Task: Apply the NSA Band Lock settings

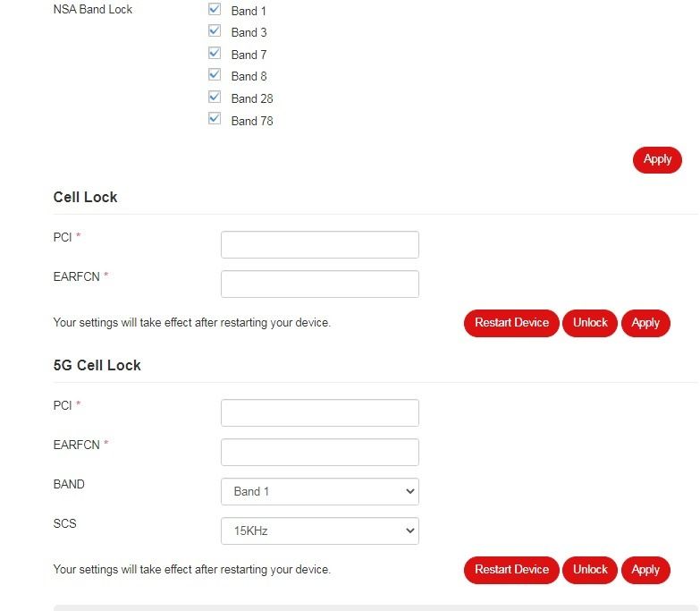Action: pyautogui.click(x=657, y=160)
